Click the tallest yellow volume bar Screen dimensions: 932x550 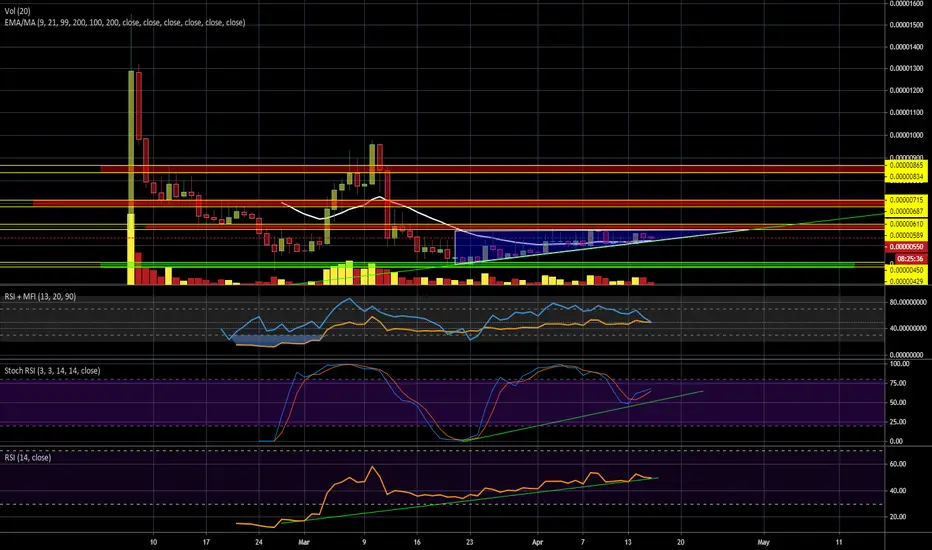coord(131,249)
